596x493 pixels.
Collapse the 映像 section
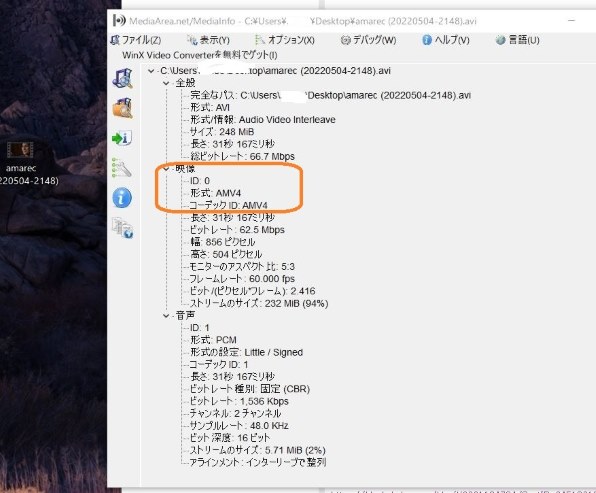(166, 168)
